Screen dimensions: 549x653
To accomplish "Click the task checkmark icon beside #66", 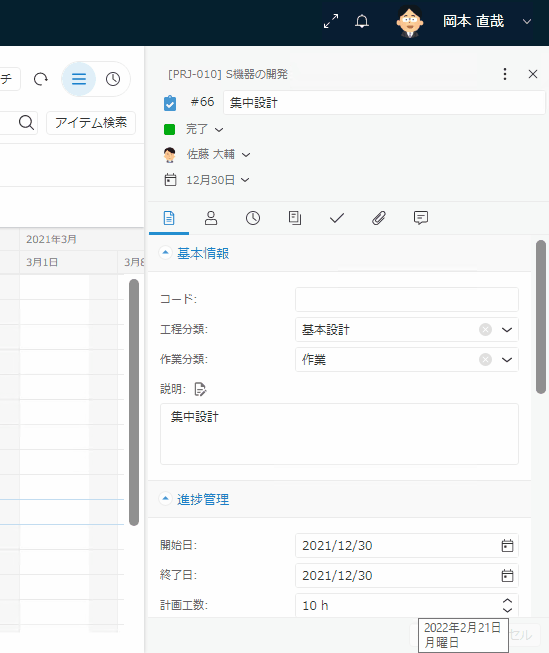I will 170,103.
